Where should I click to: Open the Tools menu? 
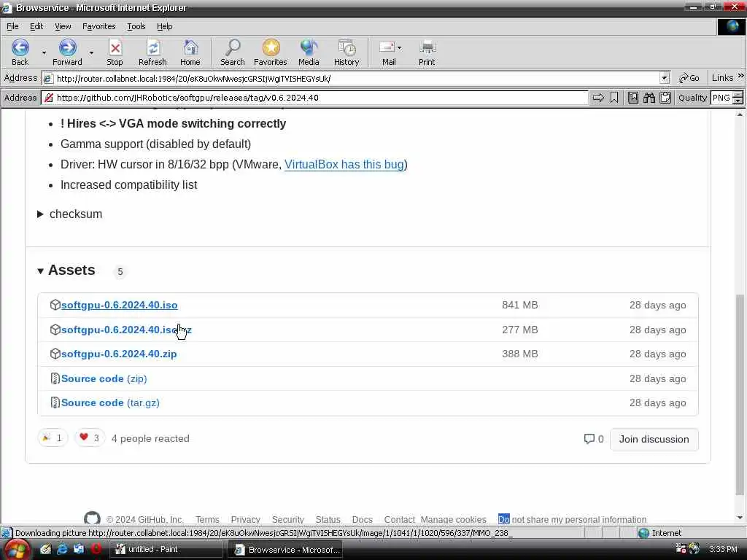pos(136,26)
